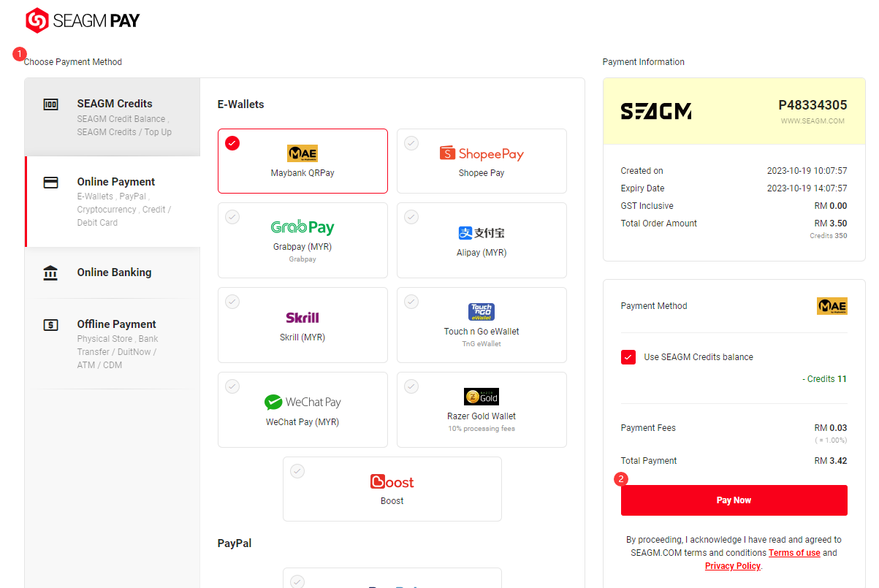This screenshot has width=879, height=588.
Task: Click the SEAGM logo in Payment Information
Action: click(x=656, y=111)
